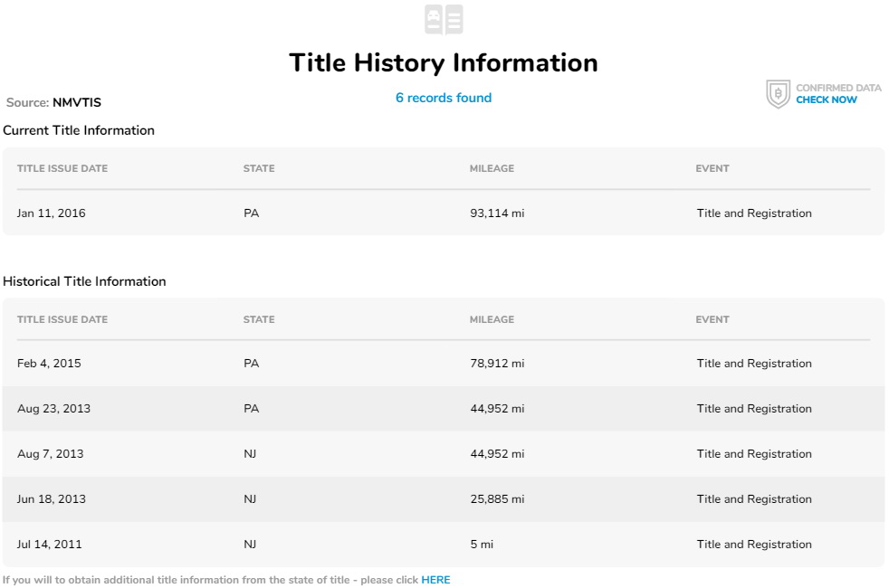The width and height of the screenshot is (889, 588).
Task: Click the Title History Information heading
Action: pyautogui.click(x=444, y=62)
